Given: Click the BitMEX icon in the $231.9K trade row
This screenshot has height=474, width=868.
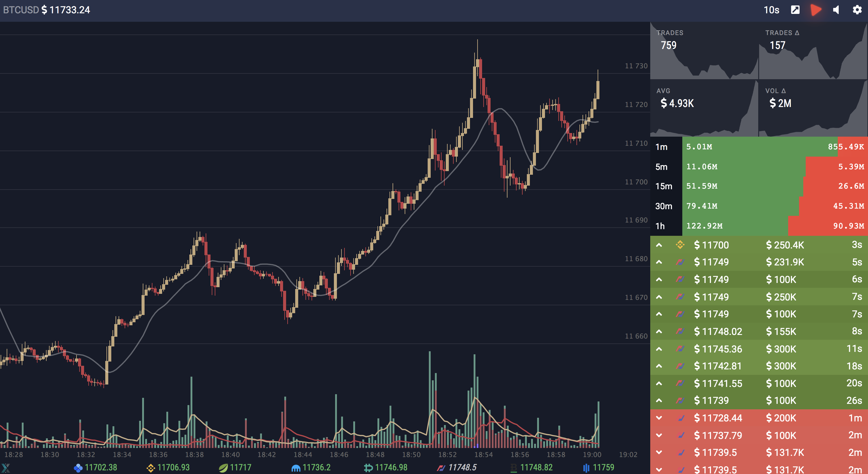Looking at the screenshot, I should tap(680, 262).
